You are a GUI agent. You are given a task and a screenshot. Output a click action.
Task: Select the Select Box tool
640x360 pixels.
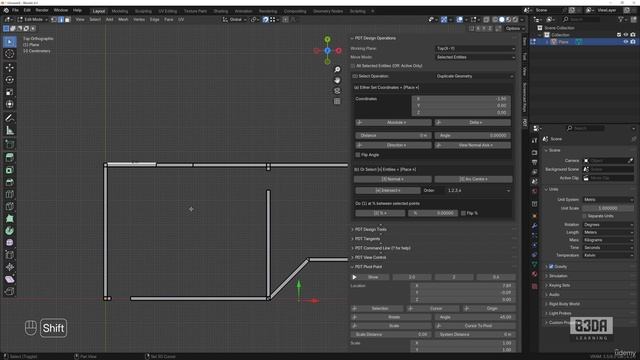[9, 42]
